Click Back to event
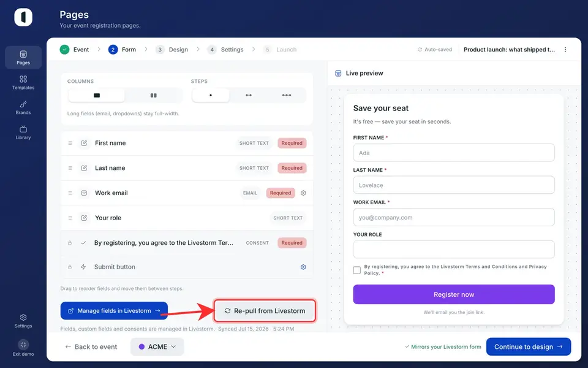 pos(91,347)
